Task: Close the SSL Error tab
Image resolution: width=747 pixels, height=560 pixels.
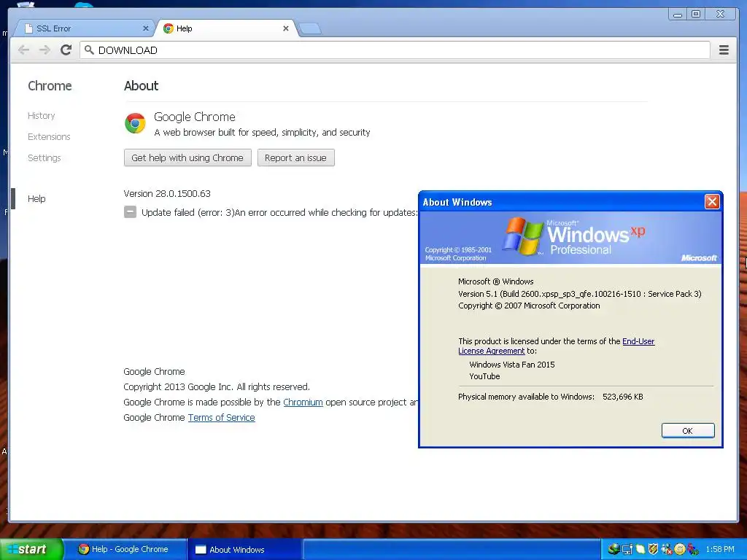Action: tap(146, 28)
